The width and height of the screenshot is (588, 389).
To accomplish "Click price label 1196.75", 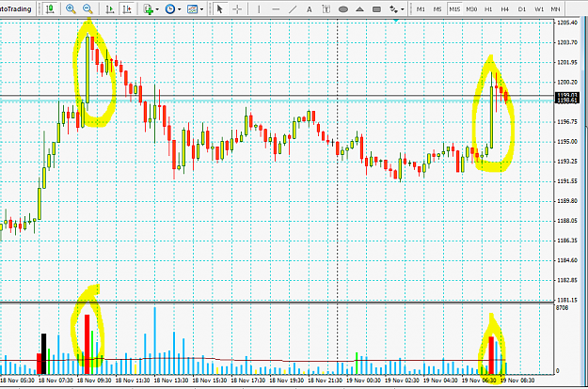I will coord(567,122).
